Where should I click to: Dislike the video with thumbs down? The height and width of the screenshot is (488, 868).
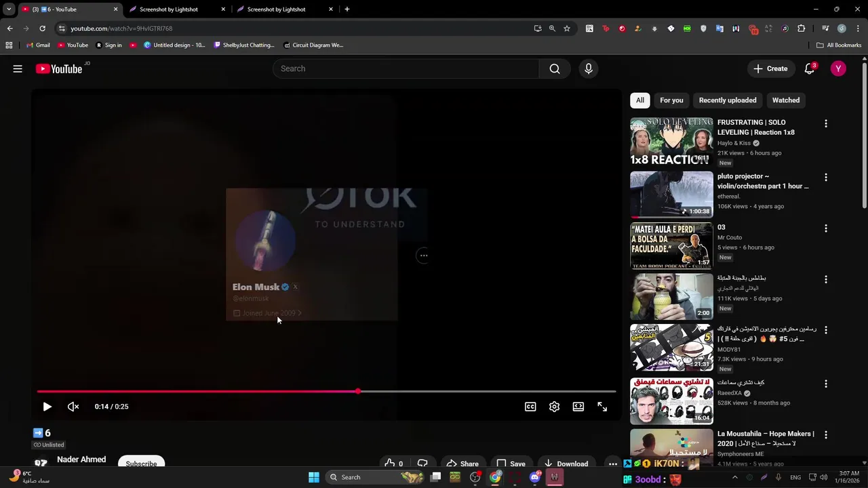pyautogui.click(x=422, y=464)
